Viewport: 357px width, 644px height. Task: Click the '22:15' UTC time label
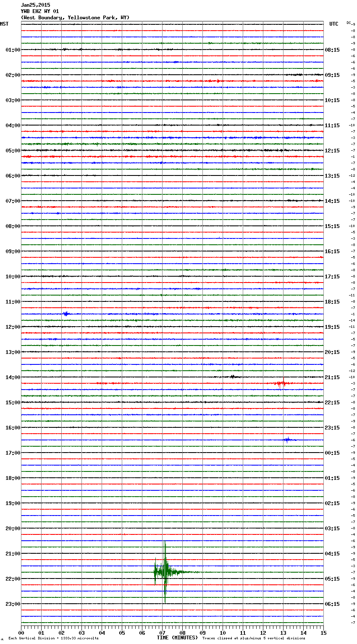pos(332,403)
